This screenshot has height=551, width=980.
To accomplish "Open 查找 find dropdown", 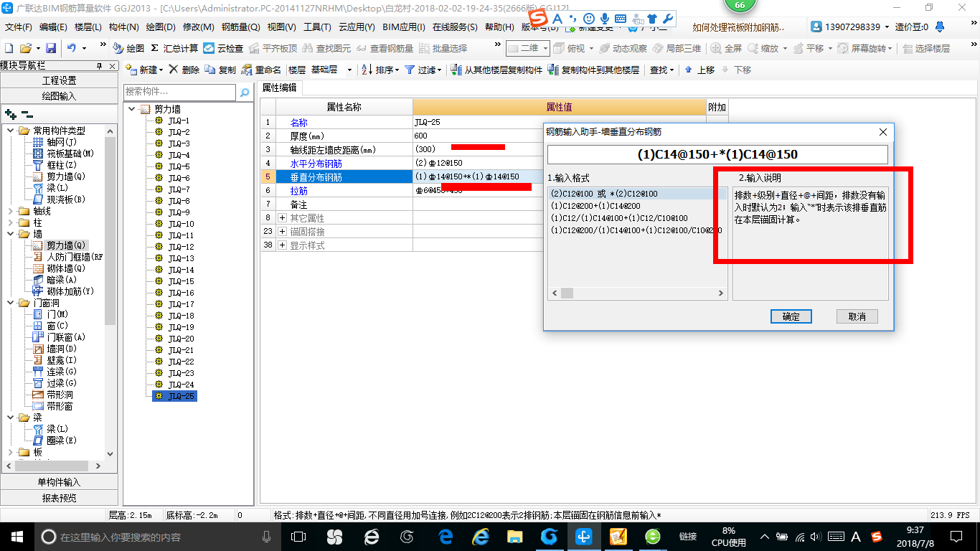I will (661, 70).
